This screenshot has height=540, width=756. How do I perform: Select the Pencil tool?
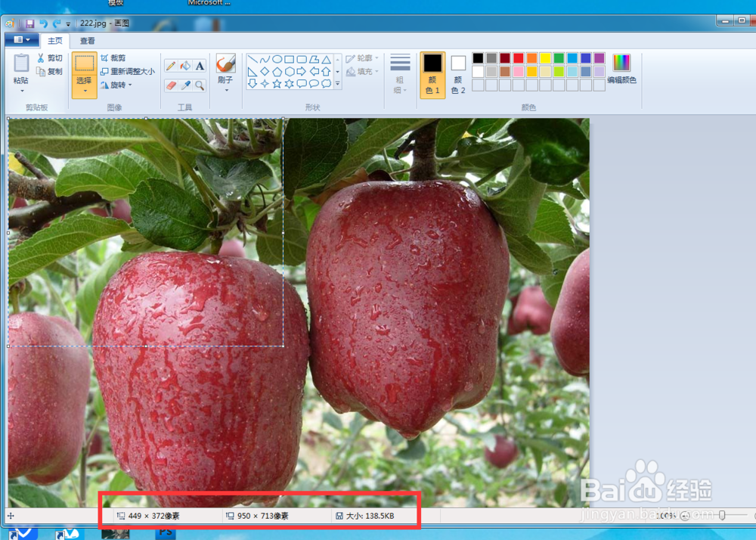pos(171,66)
